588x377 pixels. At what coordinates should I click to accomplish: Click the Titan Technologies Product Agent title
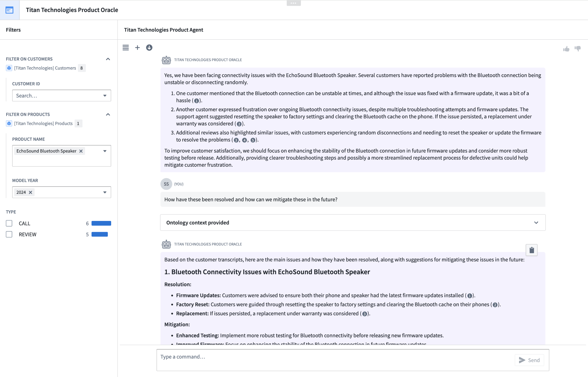163,30
